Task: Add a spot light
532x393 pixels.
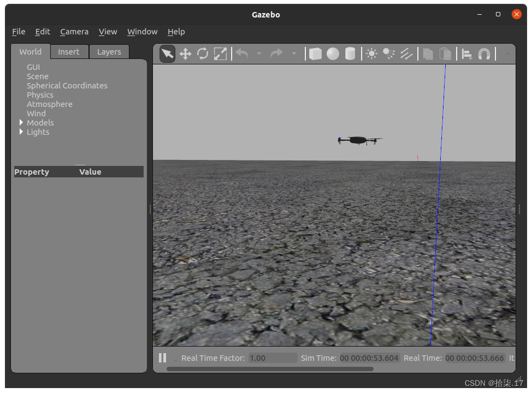Action: click(x=389, y=53)
